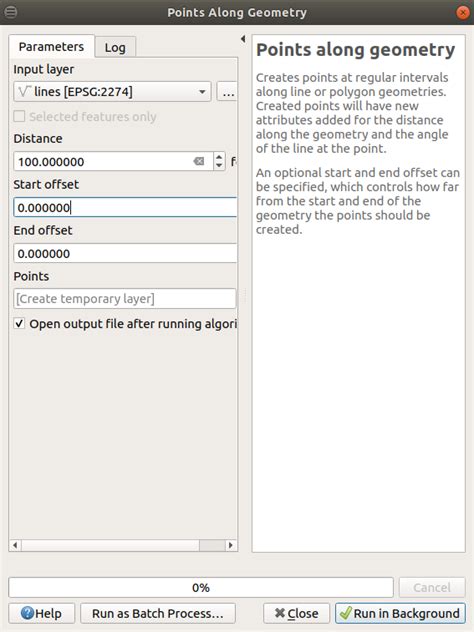This screenshot has width=474, height=632.
Task: Click the End offset label
Action: 43,231
